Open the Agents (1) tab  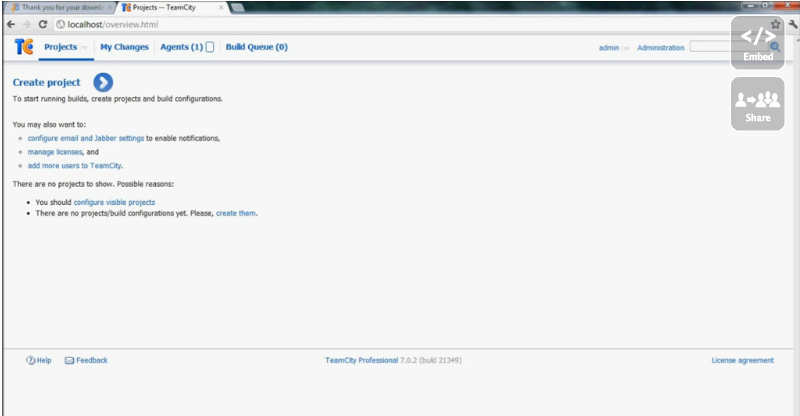182,47
